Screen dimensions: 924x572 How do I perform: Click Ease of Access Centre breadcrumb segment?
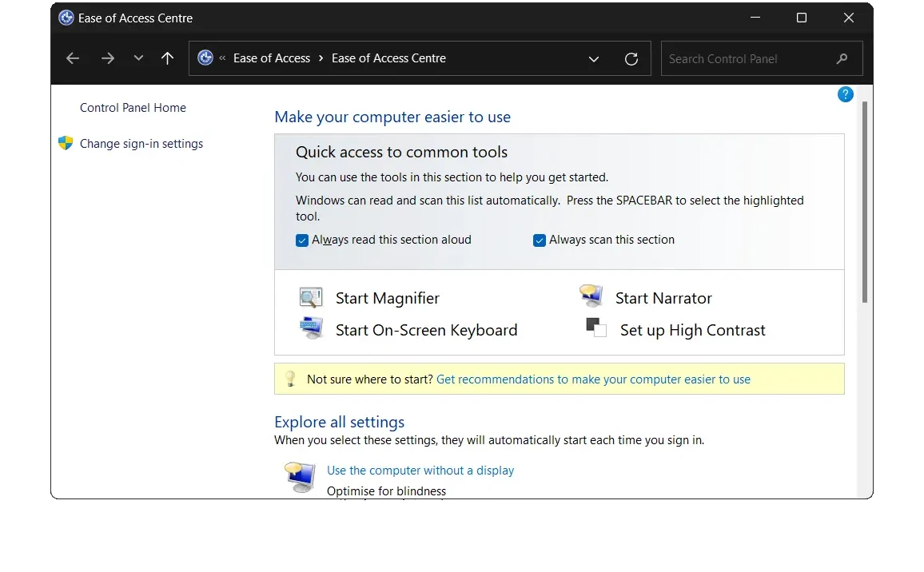click(x=389, y=58)
